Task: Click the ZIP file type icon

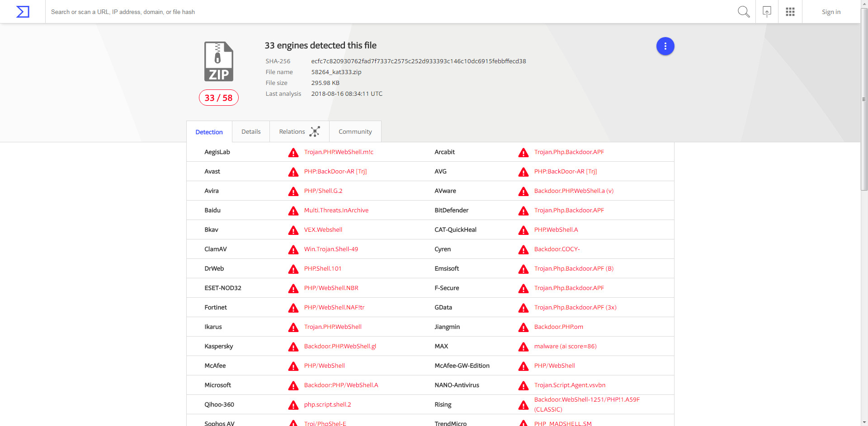Action: click(x=219, y=61)
